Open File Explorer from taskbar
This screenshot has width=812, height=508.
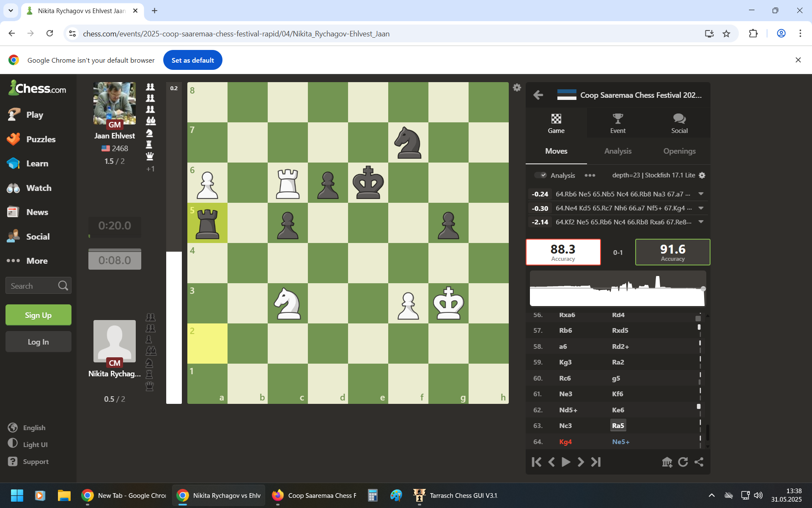(x=64, y=495)
